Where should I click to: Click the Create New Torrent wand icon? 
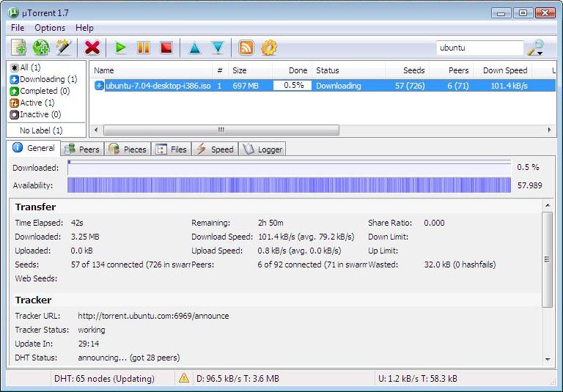(x=64, y=48)
